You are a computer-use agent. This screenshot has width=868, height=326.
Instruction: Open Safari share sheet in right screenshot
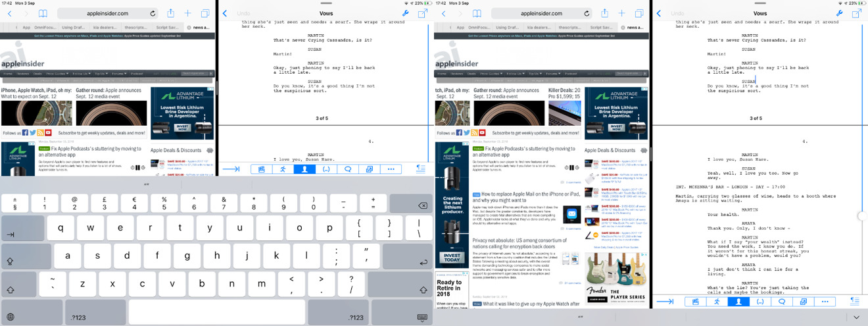coord(604,13)
